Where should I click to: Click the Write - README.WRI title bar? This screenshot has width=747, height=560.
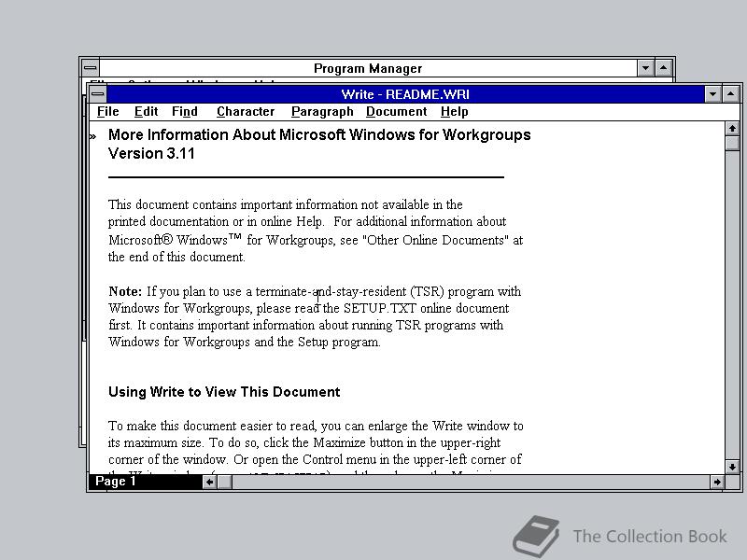pyautogui.click(x=405, y=94)
